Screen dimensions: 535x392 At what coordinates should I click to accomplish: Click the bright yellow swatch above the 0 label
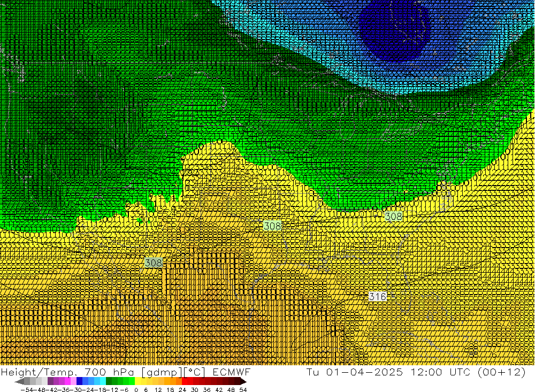(x=138, y=381)
